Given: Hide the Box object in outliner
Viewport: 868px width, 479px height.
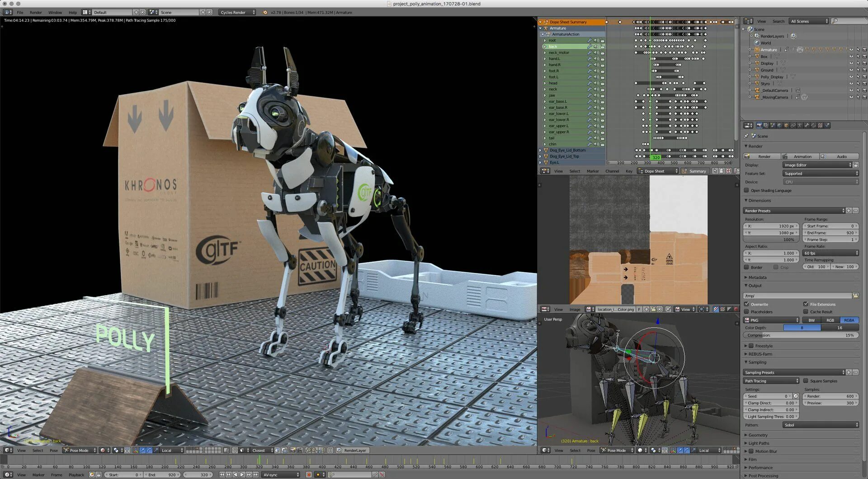Looking at the screenshot, I should point(851,56).
